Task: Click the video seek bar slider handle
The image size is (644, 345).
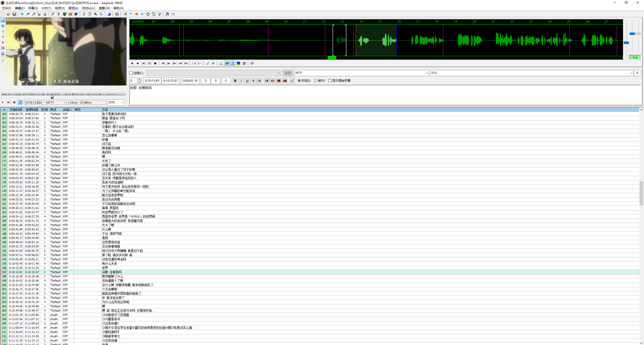Action: (x=52, y=97)
